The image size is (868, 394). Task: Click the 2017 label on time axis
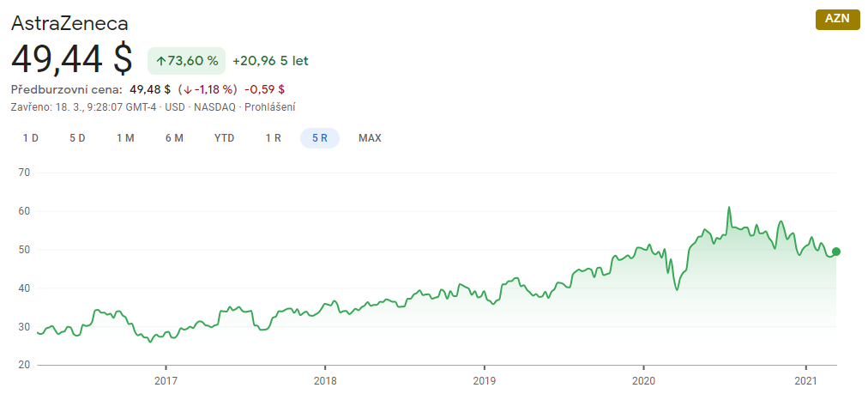point(166,383)
